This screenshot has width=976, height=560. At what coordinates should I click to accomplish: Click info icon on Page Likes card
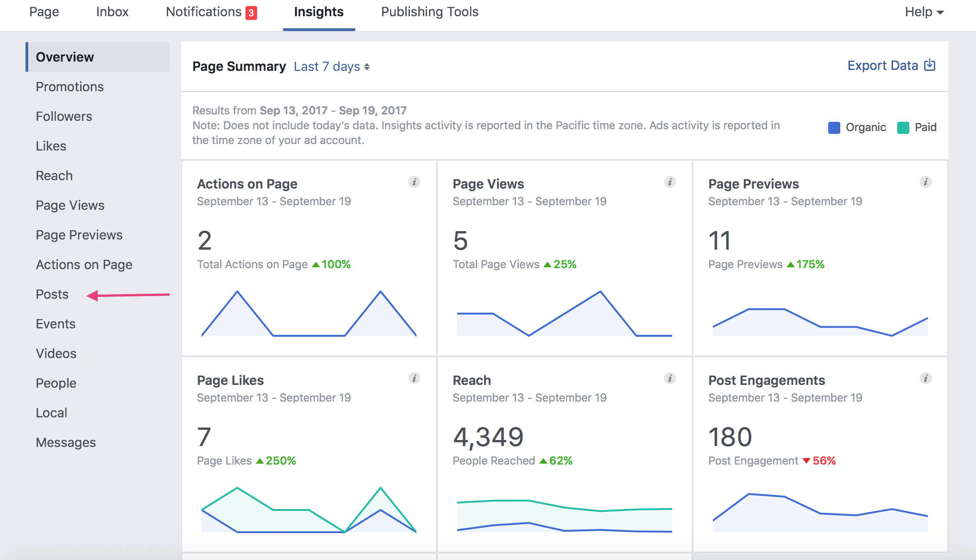click(414, 378)
